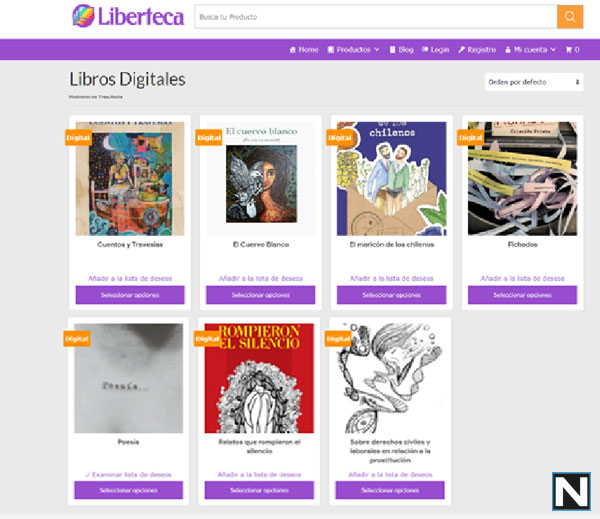600x519 pixels.
Task: Expand the Productos dropdown menu
Action: coord(353,50)
